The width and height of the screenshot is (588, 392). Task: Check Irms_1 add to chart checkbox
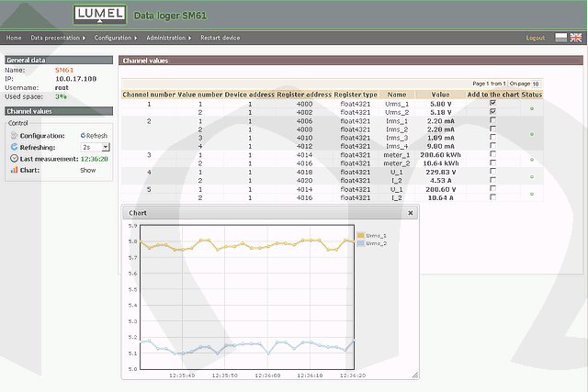tap(492, 121)
